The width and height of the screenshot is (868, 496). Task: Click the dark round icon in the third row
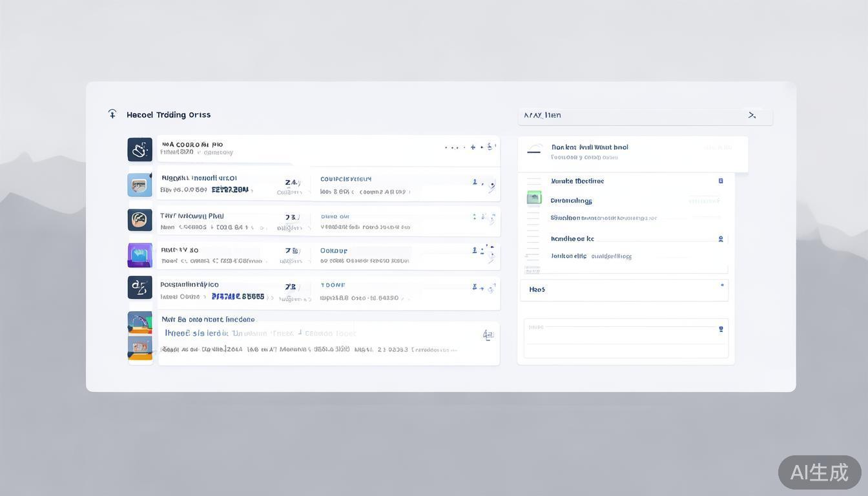point(139,220)
